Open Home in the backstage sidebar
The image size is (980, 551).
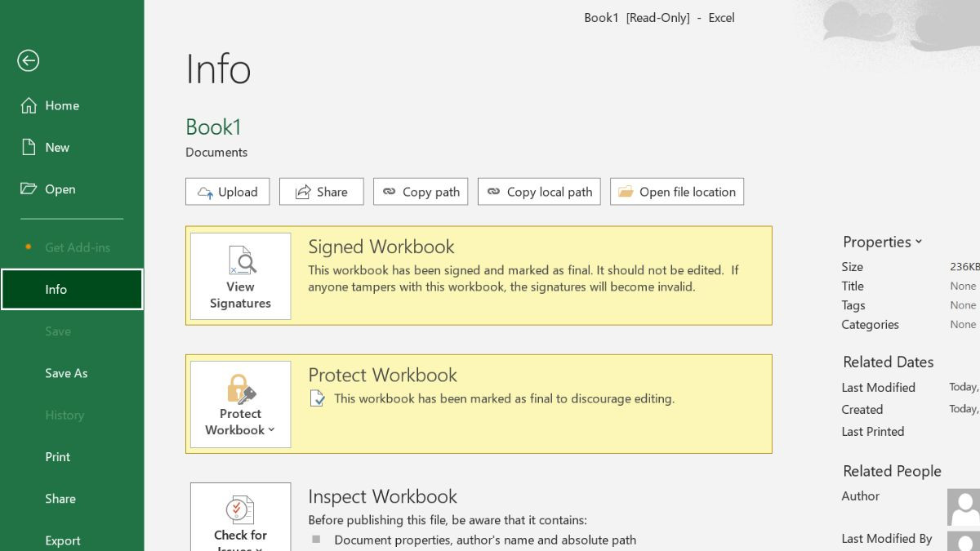click(72, 105)
